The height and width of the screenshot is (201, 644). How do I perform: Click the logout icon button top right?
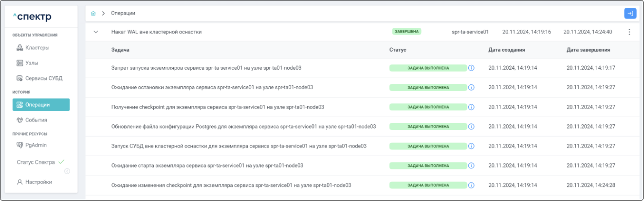(630, 13)
